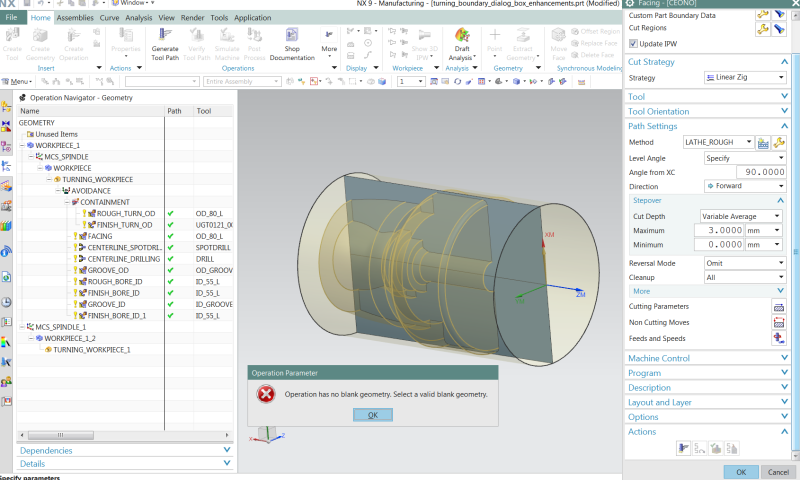Click the List icon under Actions
800x480 pixels.
tap(732, 448)
